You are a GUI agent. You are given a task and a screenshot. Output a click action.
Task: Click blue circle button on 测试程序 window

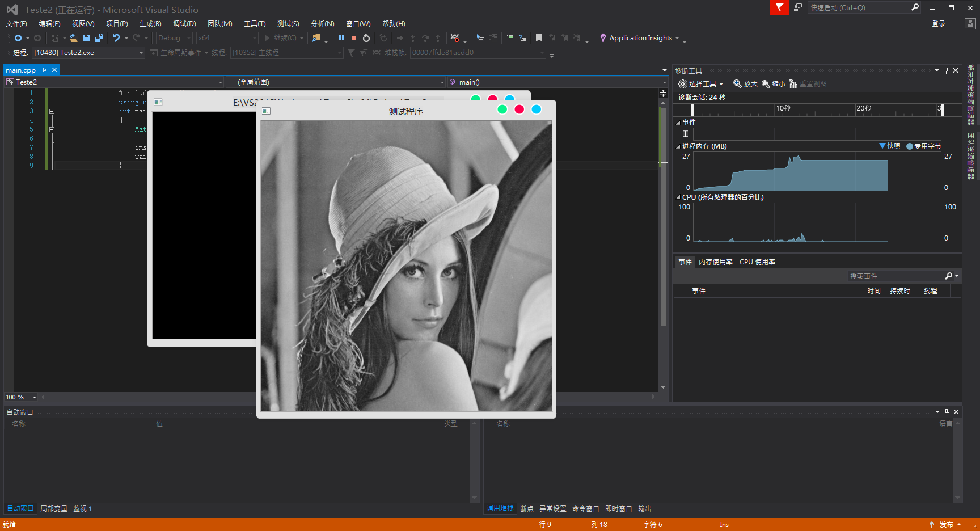coord(536,109)
